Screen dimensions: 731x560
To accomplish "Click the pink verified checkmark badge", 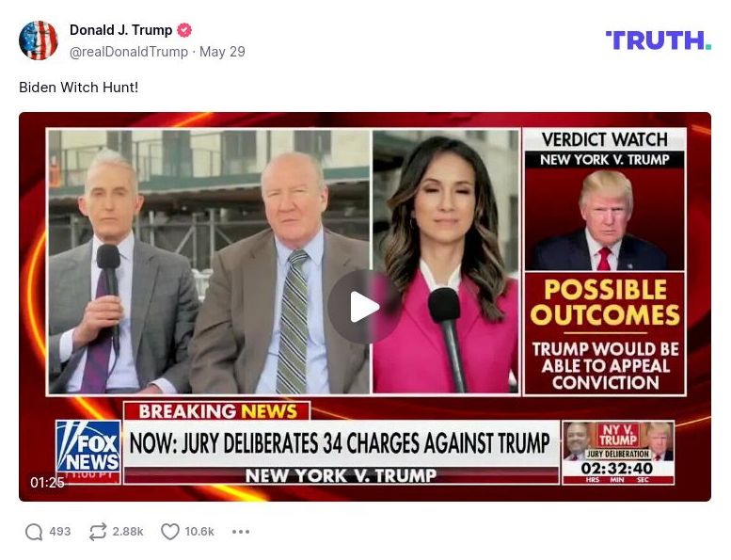I will coord(184,30).
